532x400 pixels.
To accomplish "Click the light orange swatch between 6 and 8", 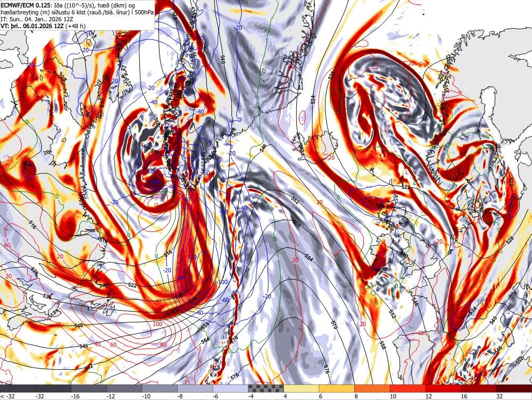I will click(x=337, y=389).
